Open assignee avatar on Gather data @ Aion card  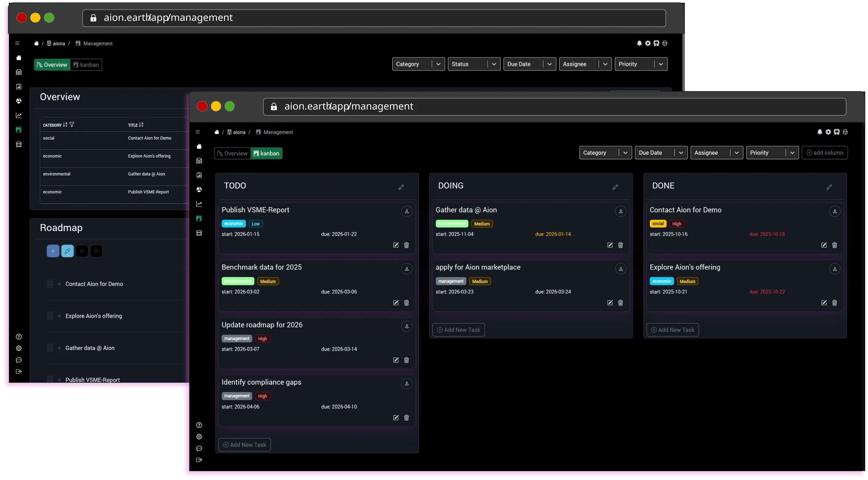coord(621,211)
